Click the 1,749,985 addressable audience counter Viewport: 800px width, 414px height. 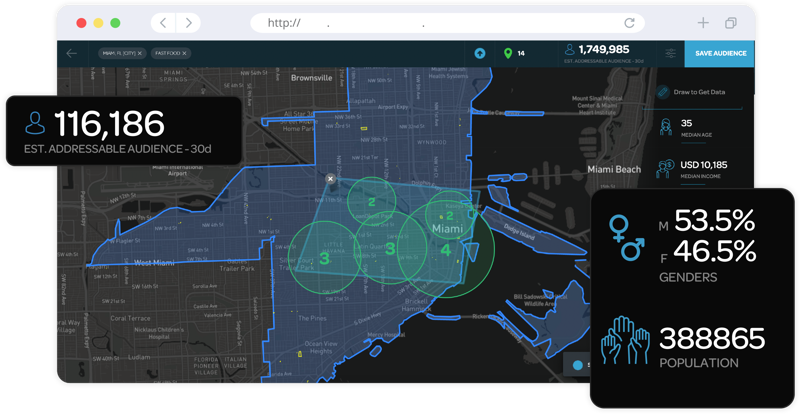click(597, 49)
